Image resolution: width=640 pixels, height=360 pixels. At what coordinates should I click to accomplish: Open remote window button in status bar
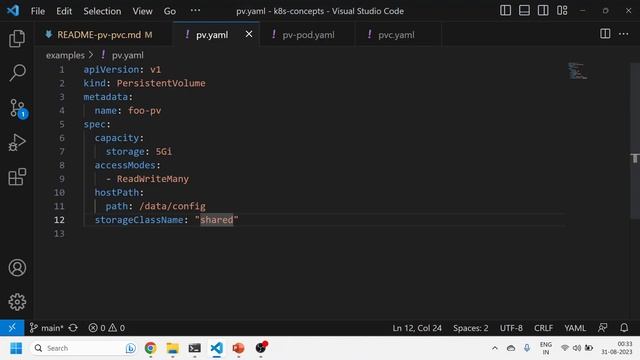(12, 327)
